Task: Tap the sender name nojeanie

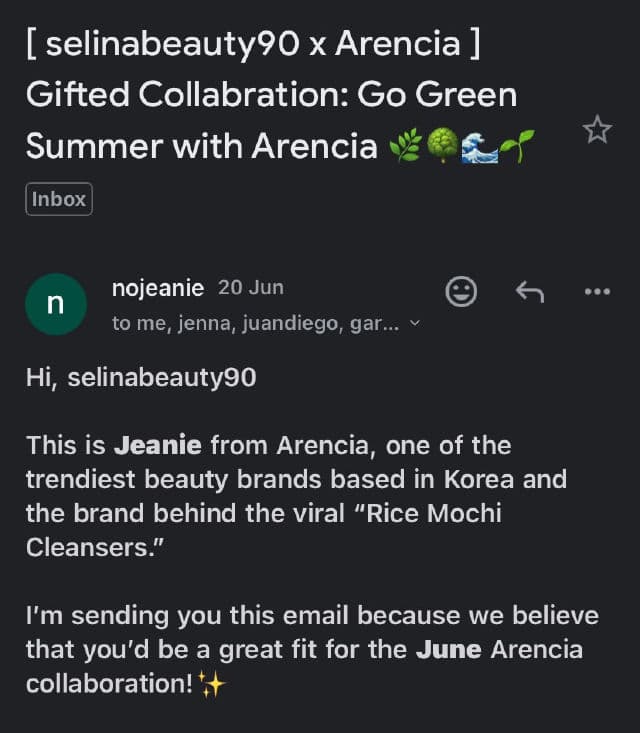Action: [x=158, y=288]
